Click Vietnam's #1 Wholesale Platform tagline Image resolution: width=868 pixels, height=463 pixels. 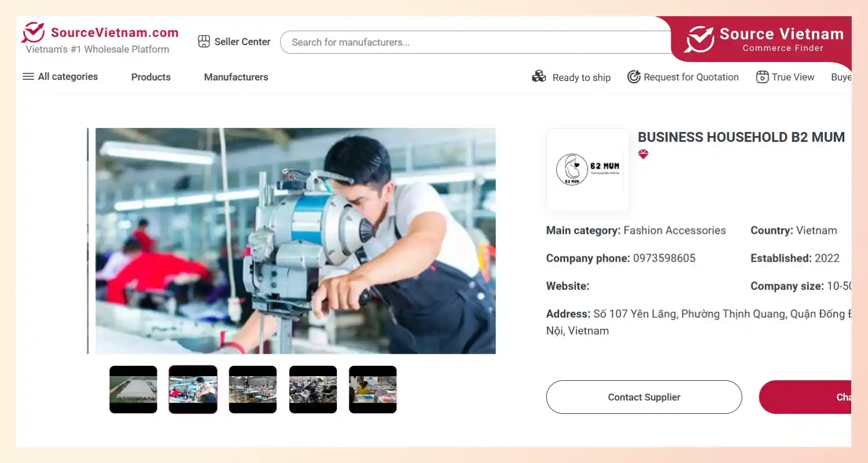pos(98,49)
